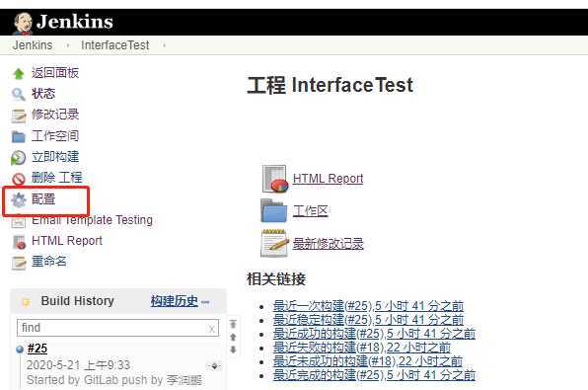Screen dimensions: 588x390
Task: Click the green up arrow icon
Action: pyautogui.click(x=19, y=73)
